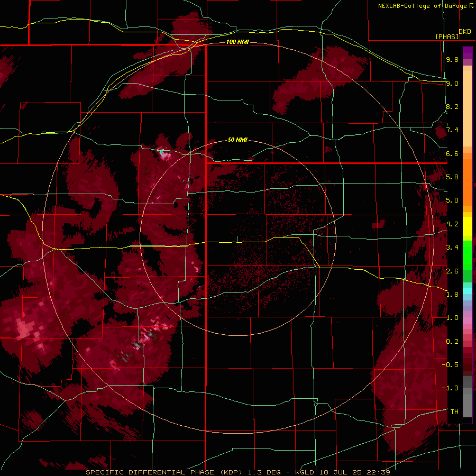Click the 9.8 value on the color scale
476x476 pixels.
click(x=452, y=60)
